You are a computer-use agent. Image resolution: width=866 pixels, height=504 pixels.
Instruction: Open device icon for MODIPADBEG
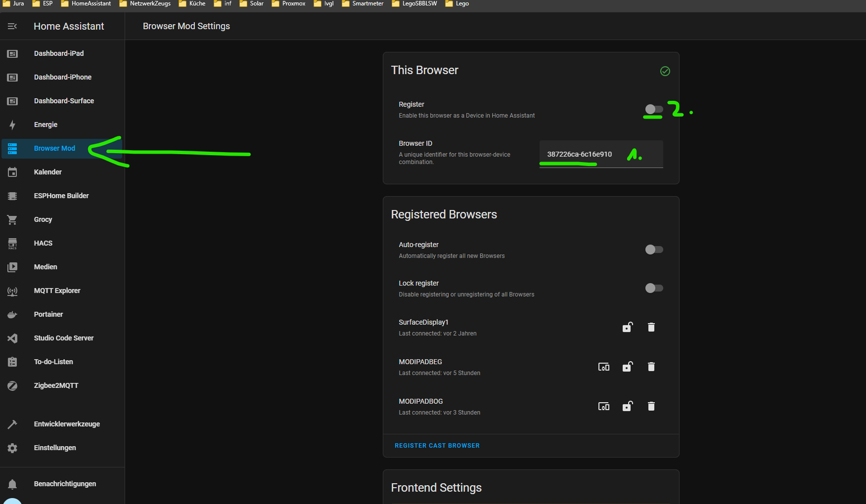603,367
